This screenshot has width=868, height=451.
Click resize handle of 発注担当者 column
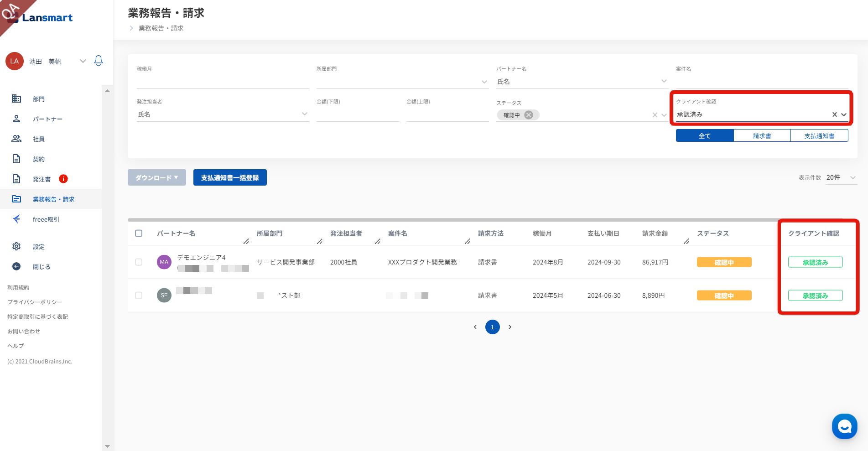378,241
